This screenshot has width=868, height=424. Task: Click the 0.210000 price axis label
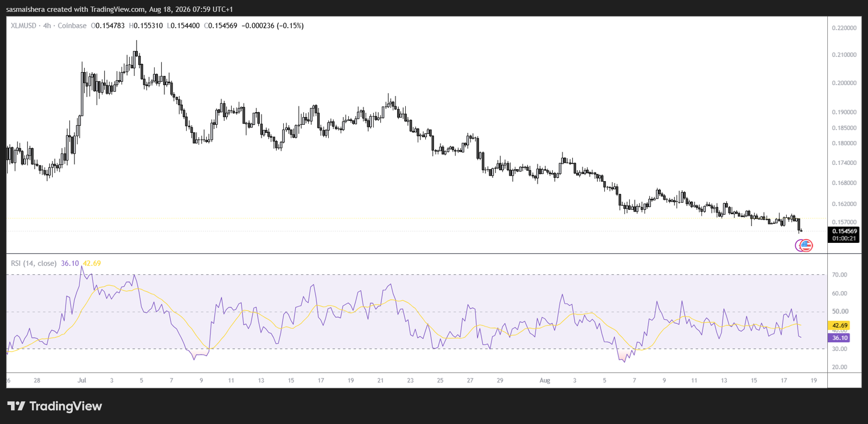point(844,55)
